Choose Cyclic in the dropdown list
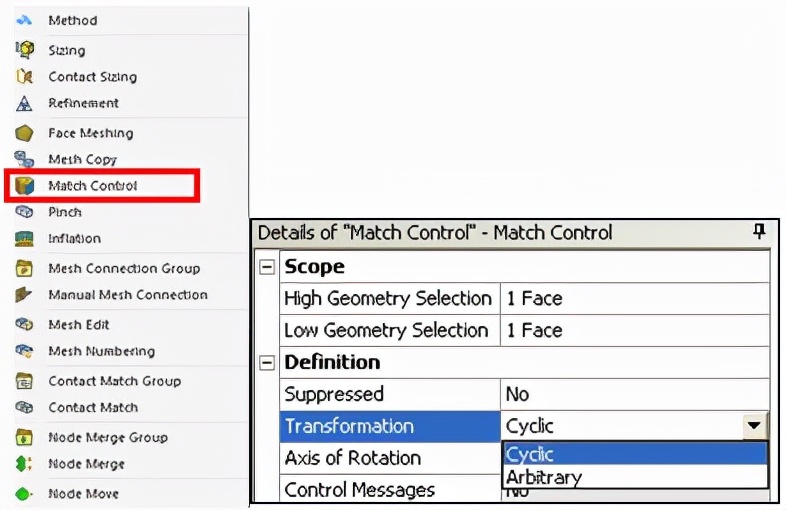 point(530,455)
